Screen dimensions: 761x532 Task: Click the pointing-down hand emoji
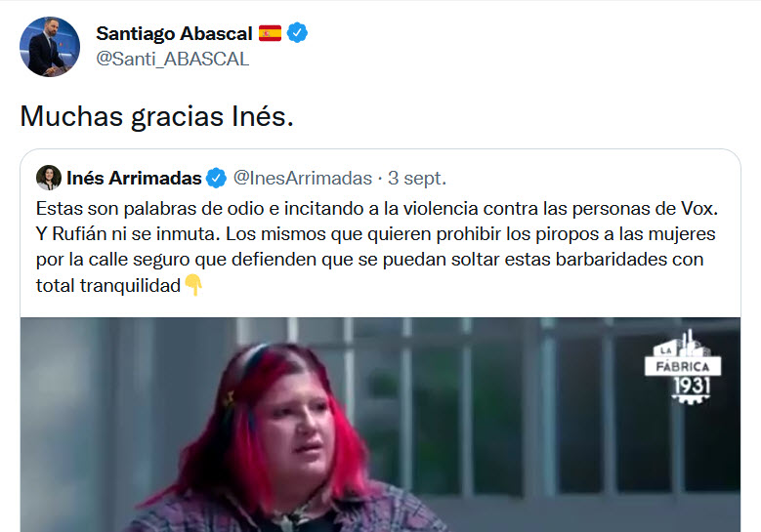[x=193, y=285]
